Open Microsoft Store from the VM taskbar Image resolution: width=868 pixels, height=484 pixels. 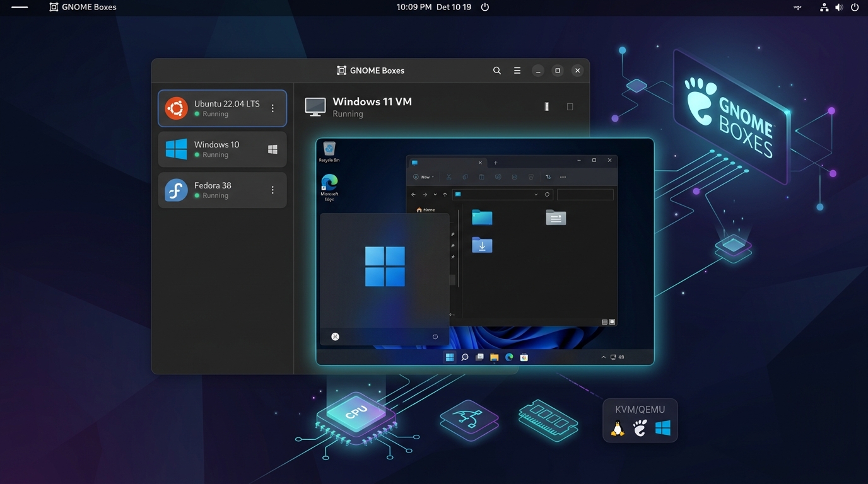pyautogui.click(x=524, y=357)
